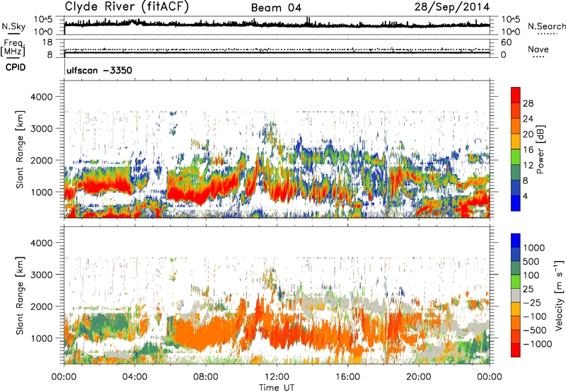Click the red top segment of Power colorbar
Image resolution: width=566 pixels, height=392 pixels.
(516, 96)
